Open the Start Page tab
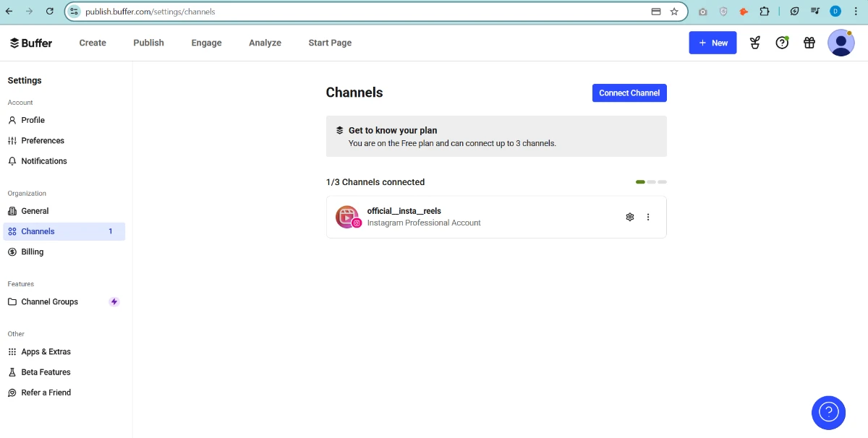Image resolution: width=868 pixels, height=438 pixels. pyautogui.click(x=330, y=43)
